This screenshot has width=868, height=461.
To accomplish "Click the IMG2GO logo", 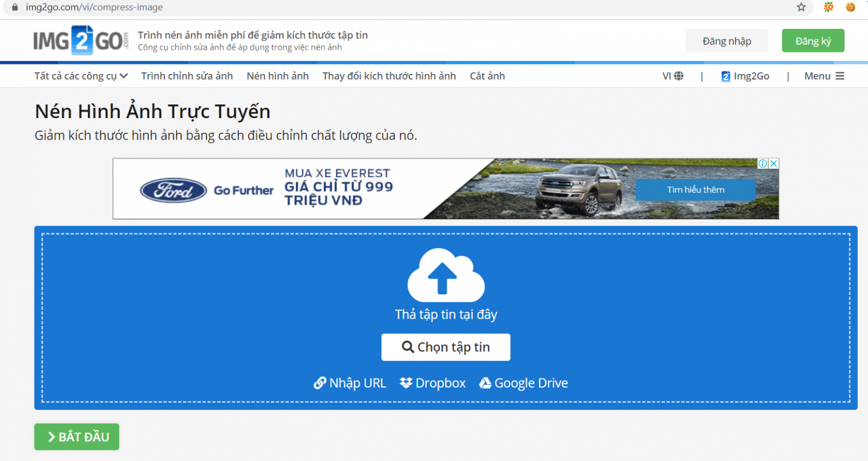I will (81, 40).
